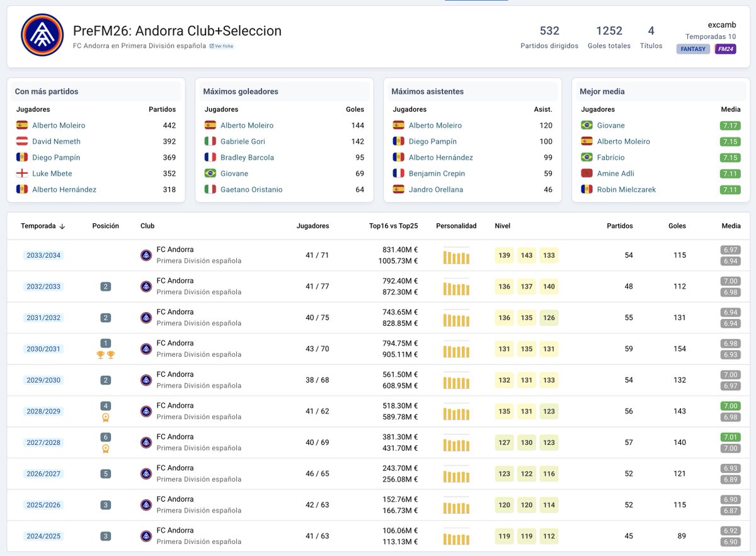Click FC Andorra crest in 2033/2034 row
Screen dimensions: 756x556
click(x=146, y=255)
